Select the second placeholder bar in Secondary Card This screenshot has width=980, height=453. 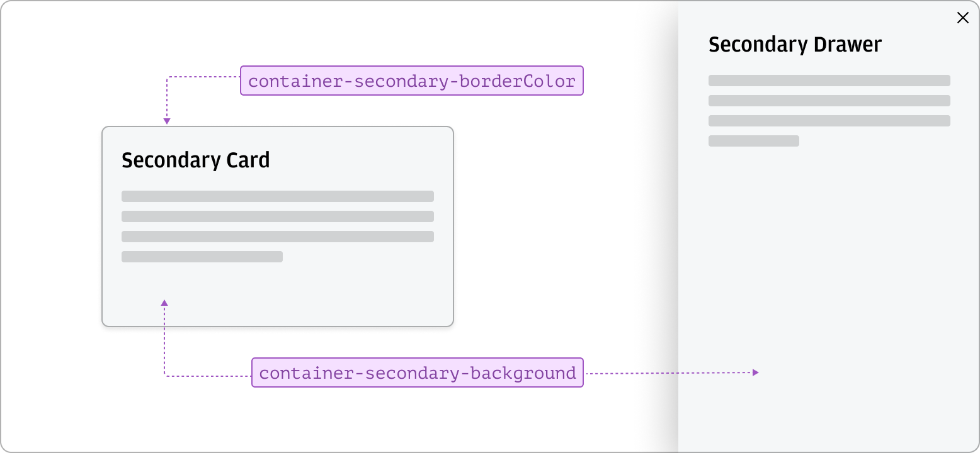click(x=278, y=216)
